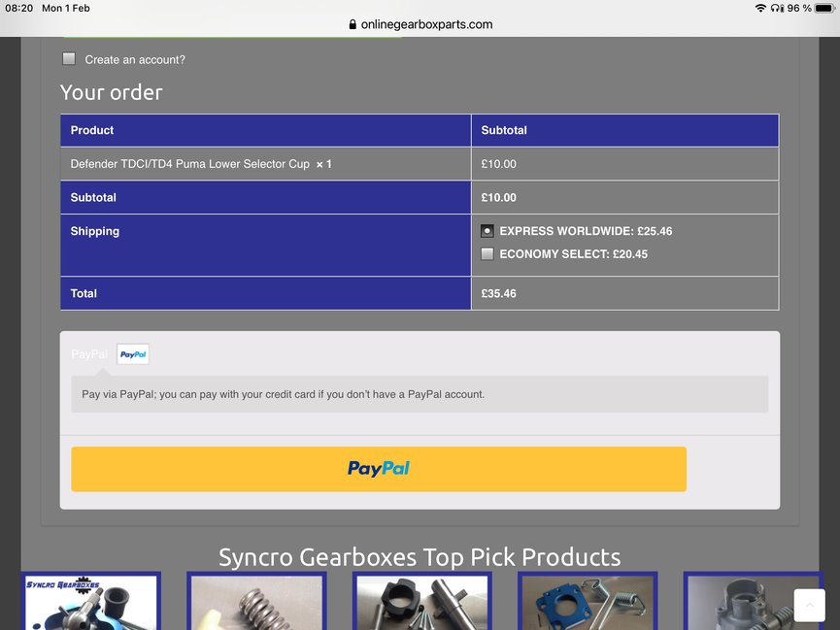Select the Economy Select shipping option
The image size is (840, 630).
click(487, 254)
